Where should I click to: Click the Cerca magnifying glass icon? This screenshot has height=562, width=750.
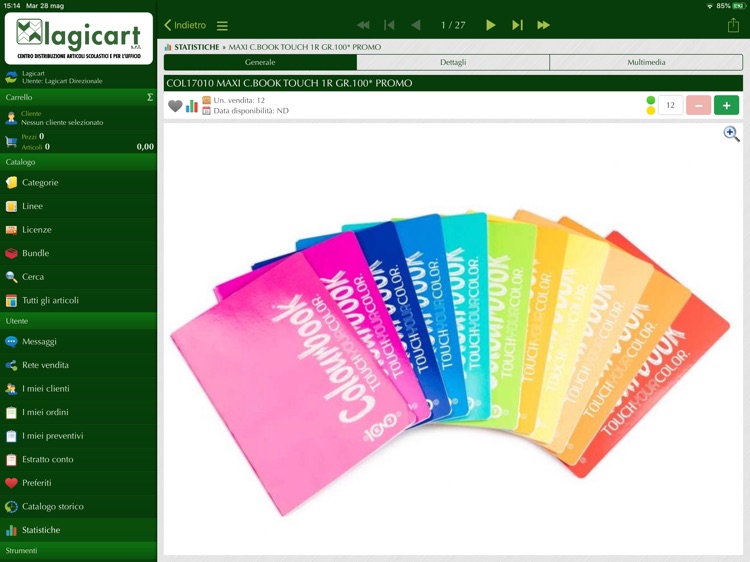pos(11,276)
